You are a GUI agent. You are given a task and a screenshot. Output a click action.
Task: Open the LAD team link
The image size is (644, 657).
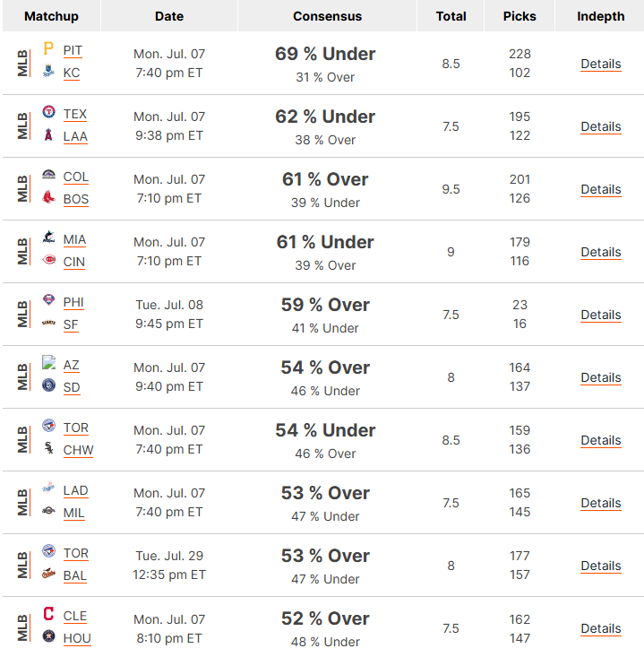[75, 490]
